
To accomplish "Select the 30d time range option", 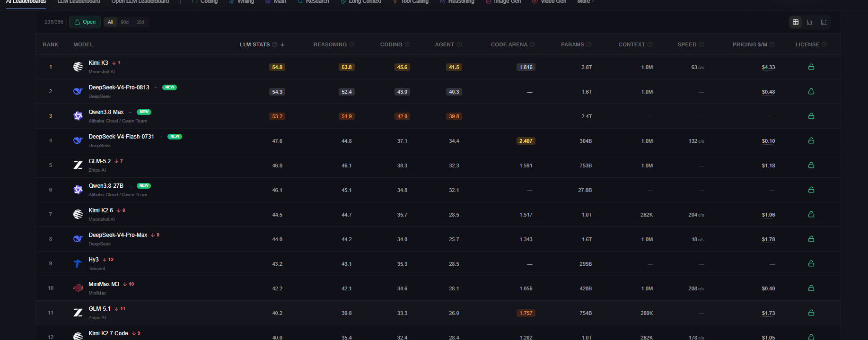I will 140,22.
